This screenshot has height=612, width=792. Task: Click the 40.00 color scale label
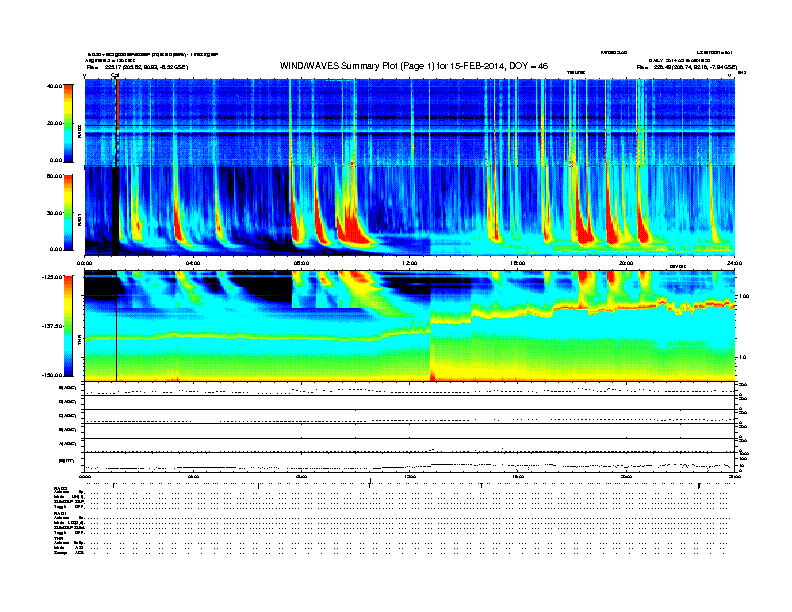54,86
